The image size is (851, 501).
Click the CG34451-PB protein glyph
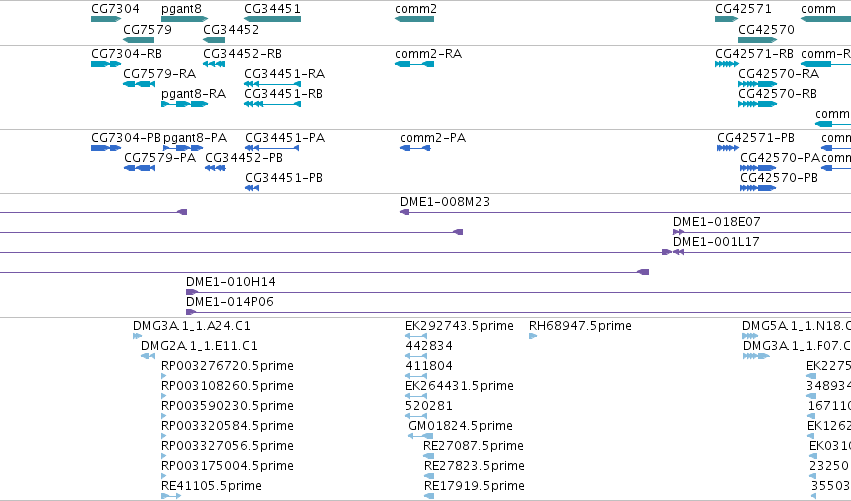coord(252,188)
